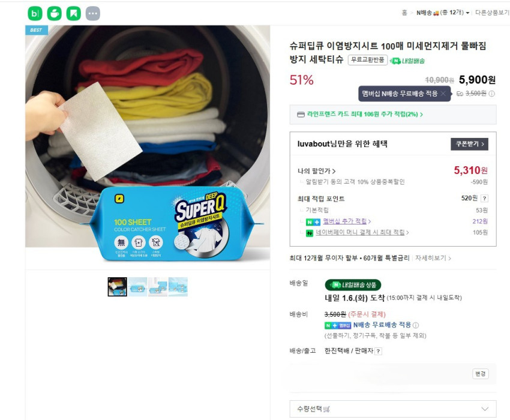The height and width of the screenshot is (420, 510).
Task: Select the second product thumbnail image
Action: click(137, 287)
